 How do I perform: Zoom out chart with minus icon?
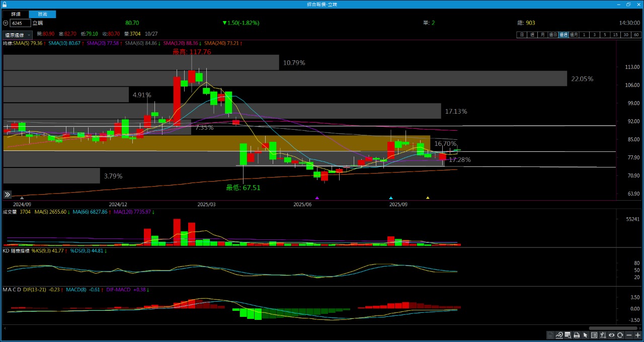pos(629,335)
